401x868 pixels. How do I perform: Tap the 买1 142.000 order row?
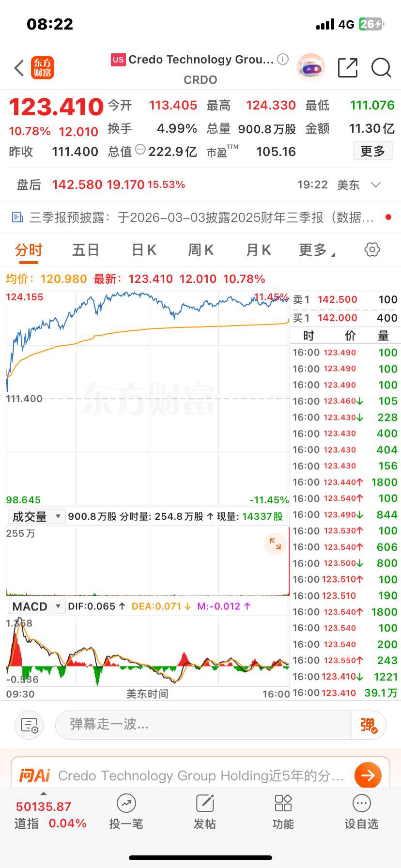tap(345, 318)
